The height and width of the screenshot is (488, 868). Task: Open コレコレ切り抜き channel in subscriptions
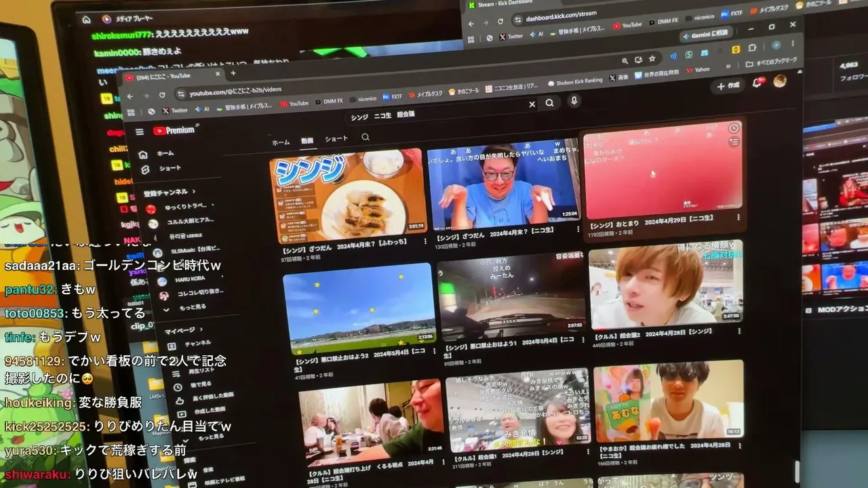click(x=191, y=293)
